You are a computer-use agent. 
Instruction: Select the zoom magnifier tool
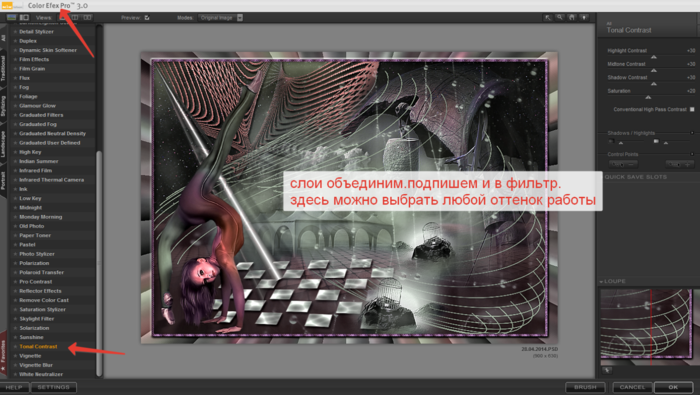pos(559,17)
